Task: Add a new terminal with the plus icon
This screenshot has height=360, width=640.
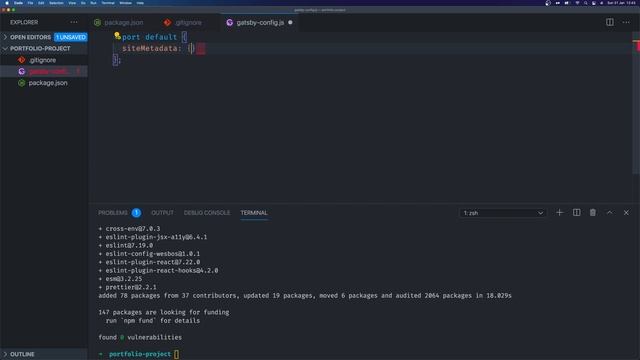Action: point(559,213)
